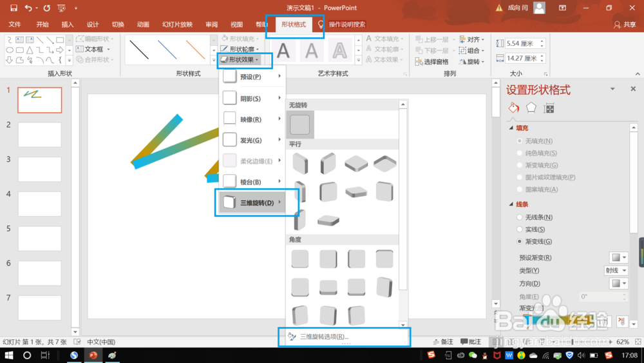Image resolution: width=644 pixels, height=363 pixels.
Task: Open the Effects pentagon tab in the pane
Action: pyautogui.click(x=531, y=108)
